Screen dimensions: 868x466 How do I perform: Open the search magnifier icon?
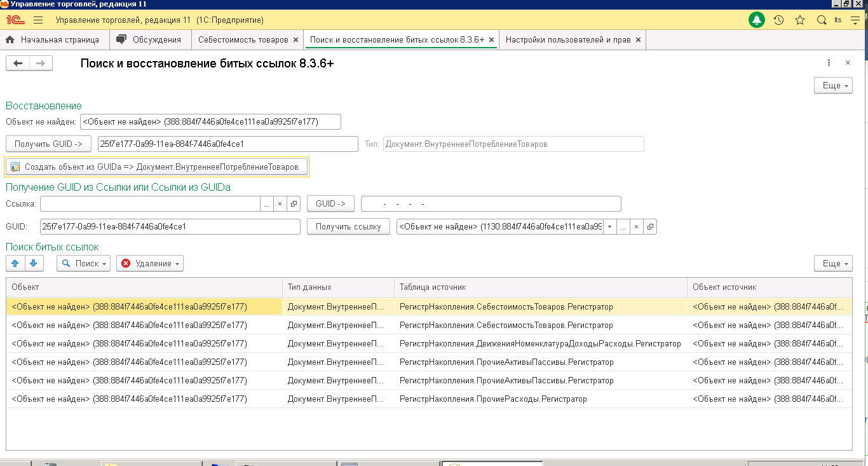(x=822, y=20)
